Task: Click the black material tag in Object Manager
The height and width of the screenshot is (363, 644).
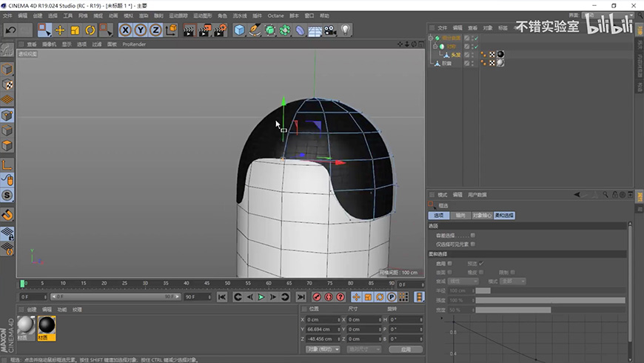Action: click(x=500, y=54)
